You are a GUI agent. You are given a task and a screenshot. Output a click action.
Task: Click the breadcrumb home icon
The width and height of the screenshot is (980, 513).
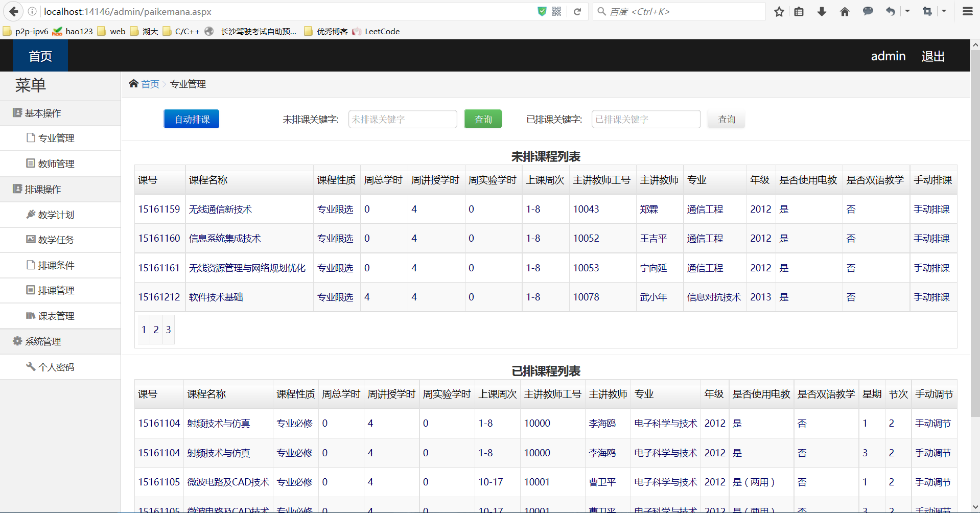pos(134,83)
